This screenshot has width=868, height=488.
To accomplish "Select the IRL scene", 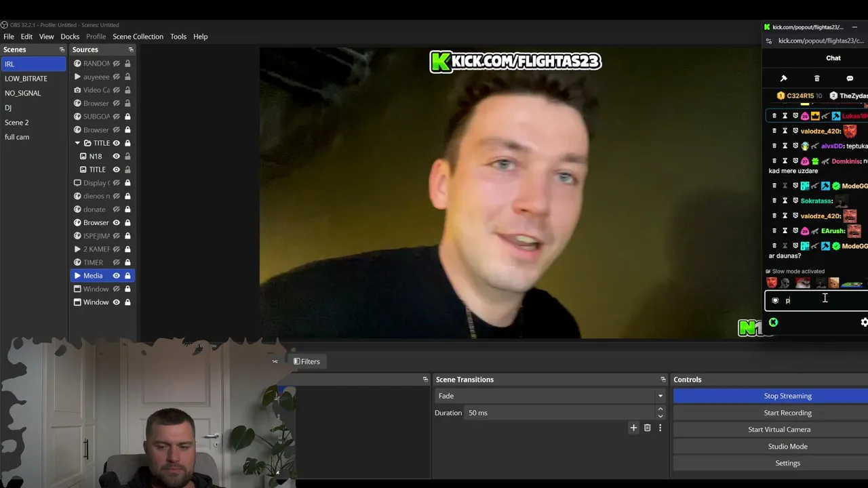I will tap(33, 64).
